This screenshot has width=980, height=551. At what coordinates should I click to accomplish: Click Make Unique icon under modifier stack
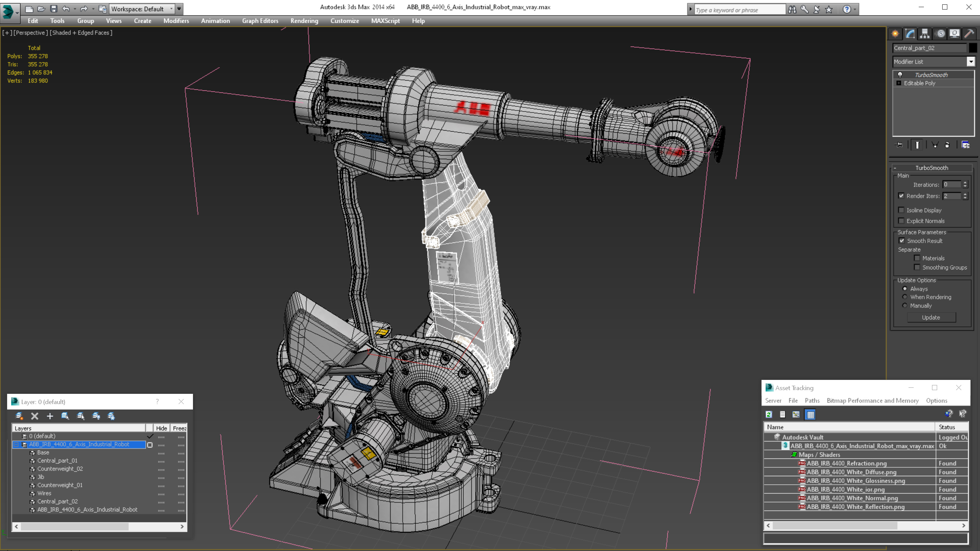(x=935, y=145)
